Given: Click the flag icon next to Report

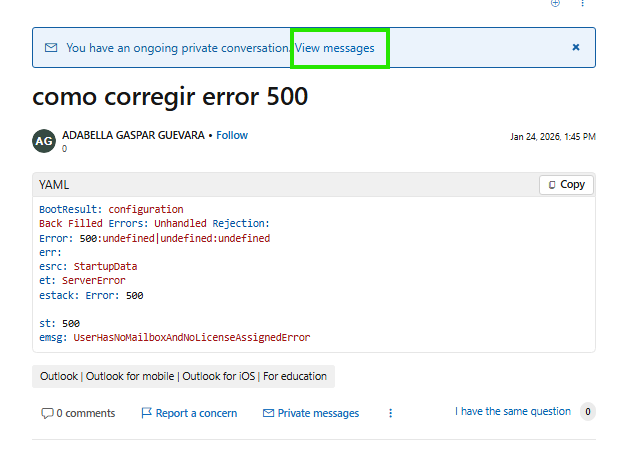Looking at the screenshot, I should pyautogui.click(x=146, y=413).
